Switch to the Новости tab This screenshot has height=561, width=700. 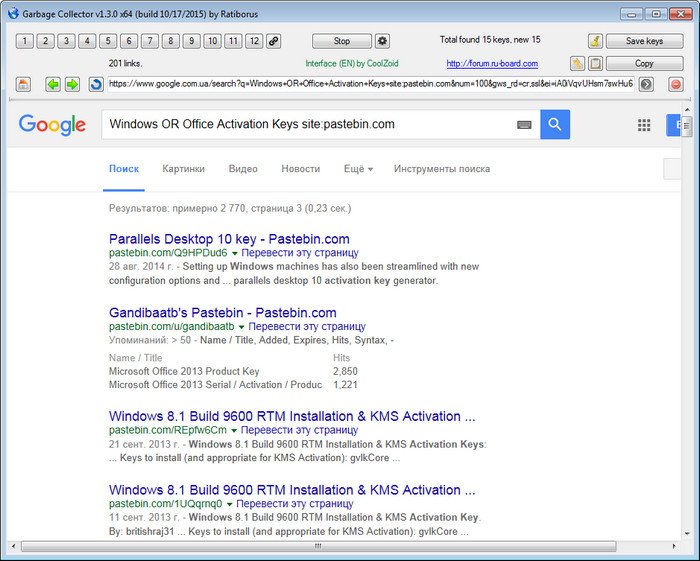[x=300, y=169]
